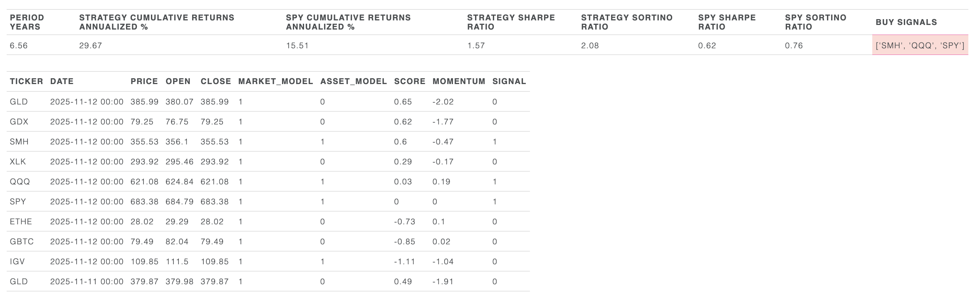The width and height of the screenshot is (980, 293).
Task: Click the PERIOD YEARS header
Action: tap(27, 22)
